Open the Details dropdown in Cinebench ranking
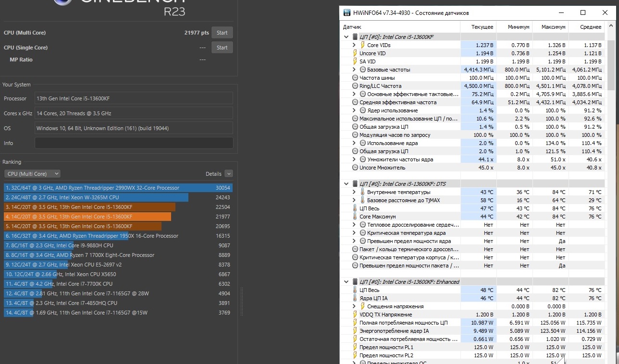 tap(229, 174)
